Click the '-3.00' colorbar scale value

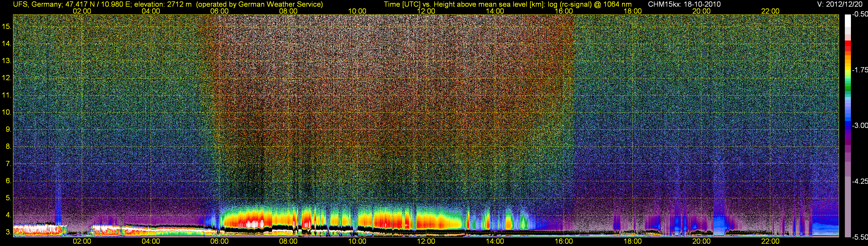(x=860, y=125)
